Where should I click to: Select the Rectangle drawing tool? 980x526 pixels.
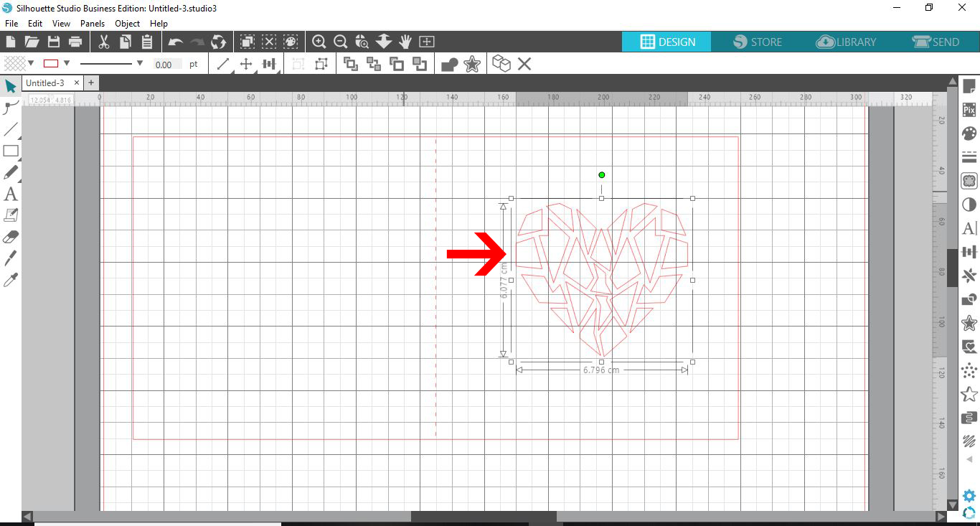pos(10,151)
